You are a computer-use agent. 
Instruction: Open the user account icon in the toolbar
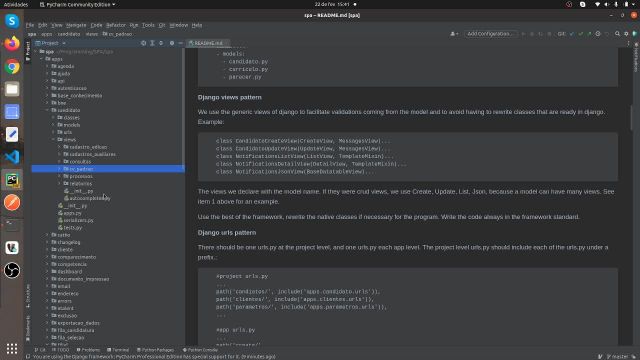[454, 34]
